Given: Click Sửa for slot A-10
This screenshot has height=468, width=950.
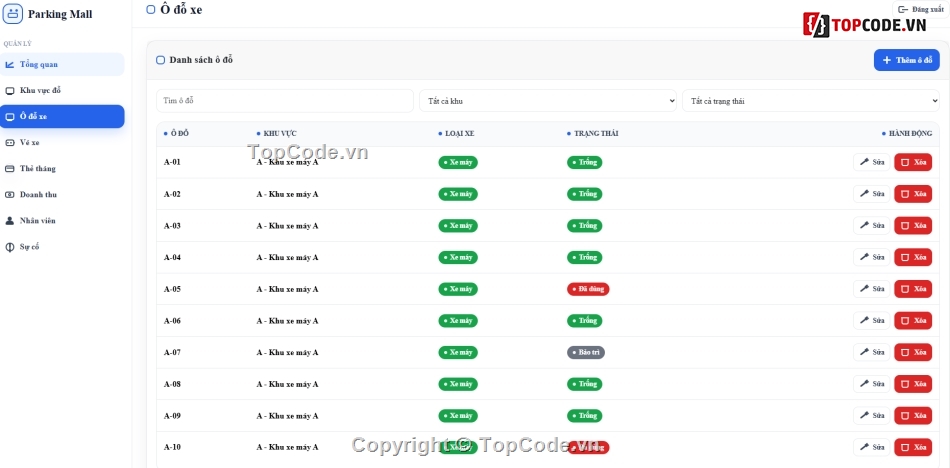Looking at the screenshot, I should click(872, 447).
